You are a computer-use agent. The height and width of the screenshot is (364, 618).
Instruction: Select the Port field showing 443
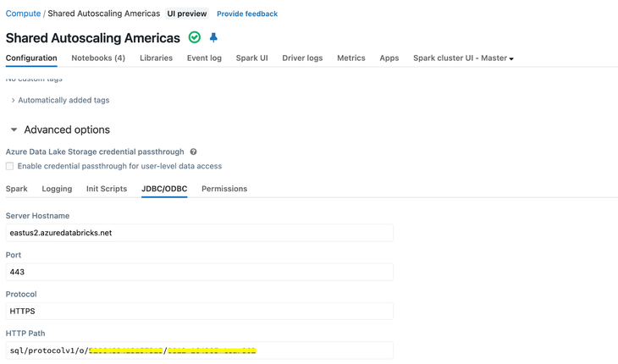click(199, 272)
